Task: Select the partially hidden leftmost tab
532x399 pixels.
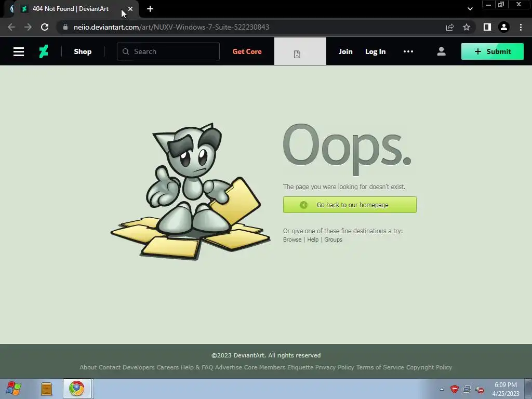Action: 11,9
